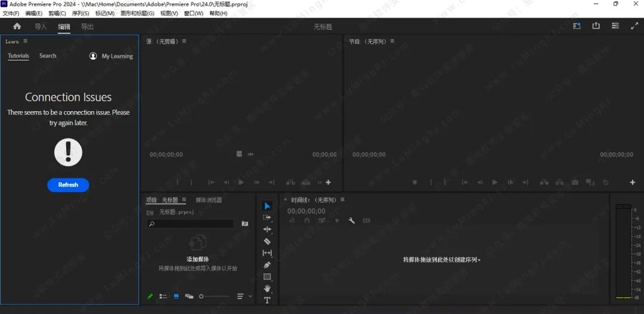Open the Source monitor panel menu
Screen dimensions: 644x314
pyautogui.click(x=184, y=41)
